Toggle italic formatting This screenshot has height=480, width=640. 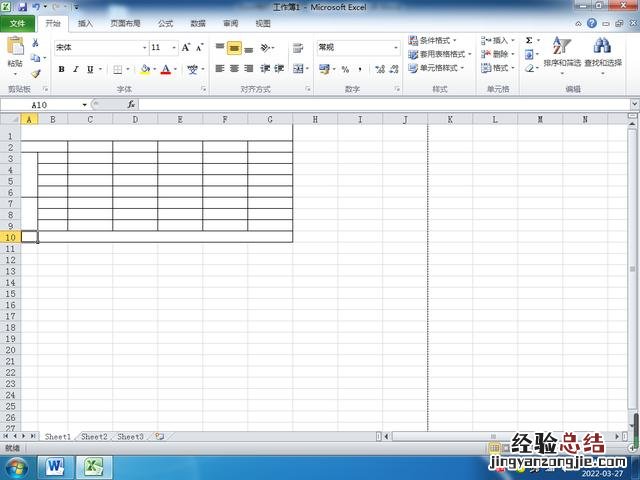[x=75, y=69]
